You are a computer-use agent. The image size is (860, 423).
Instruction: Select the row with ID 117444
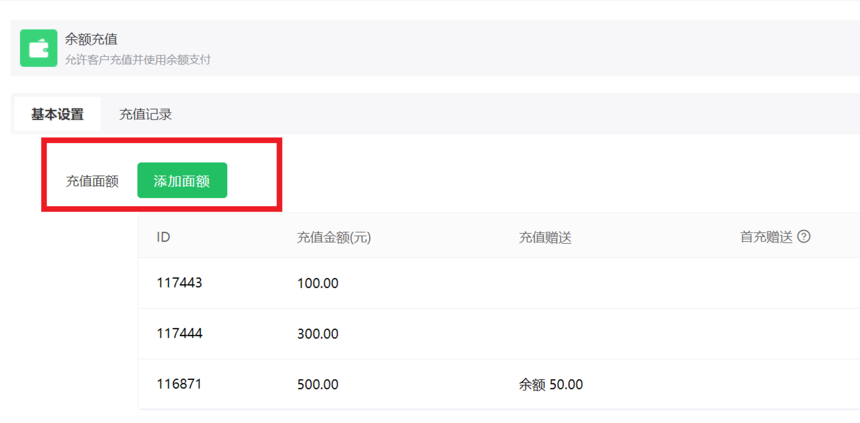(x=499, y=334)
